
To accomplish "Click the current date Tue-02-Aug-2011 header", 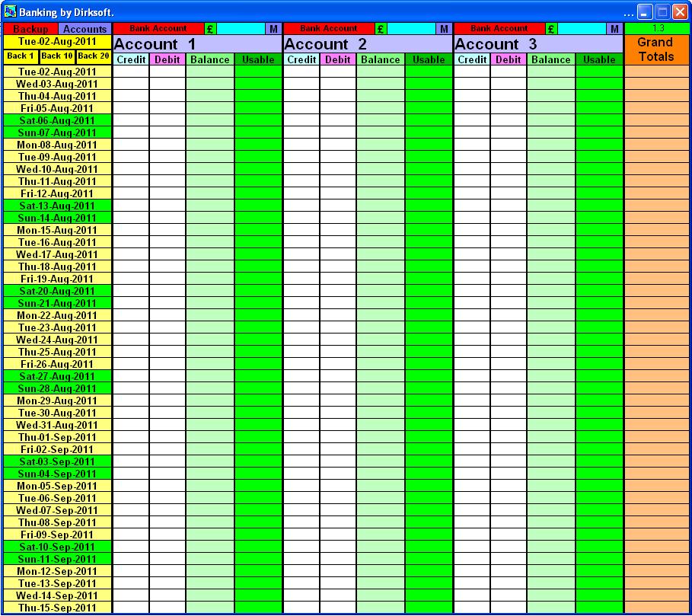I will (57, 42).
